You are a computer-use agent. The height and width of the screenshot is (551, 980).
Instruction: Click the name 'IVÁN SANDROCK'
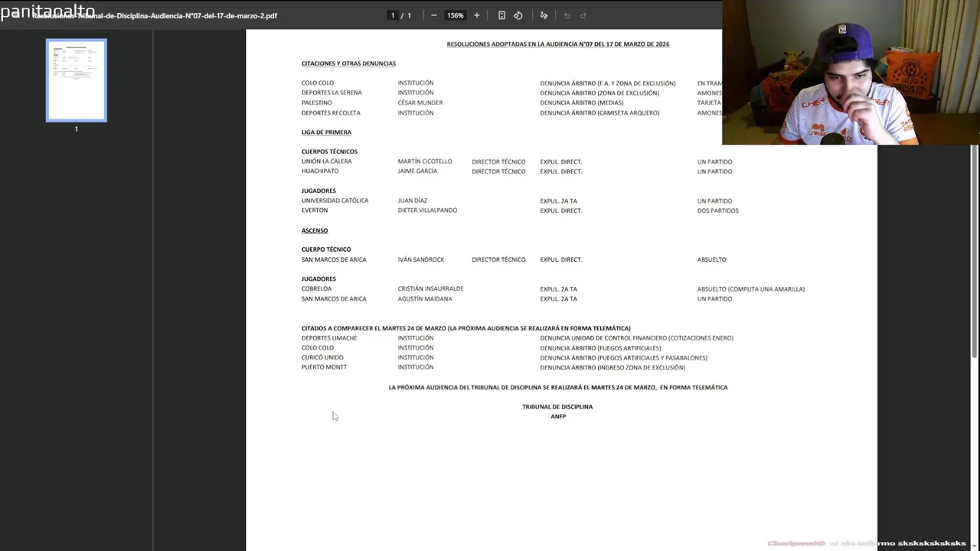coord(420,259)
